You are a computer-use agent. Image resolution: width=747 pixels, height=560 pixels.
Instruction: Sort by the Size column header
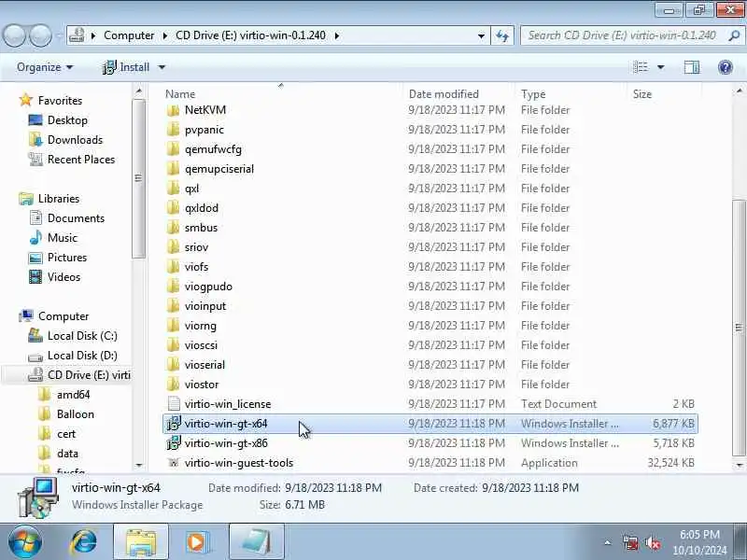[x=641, y=94]
